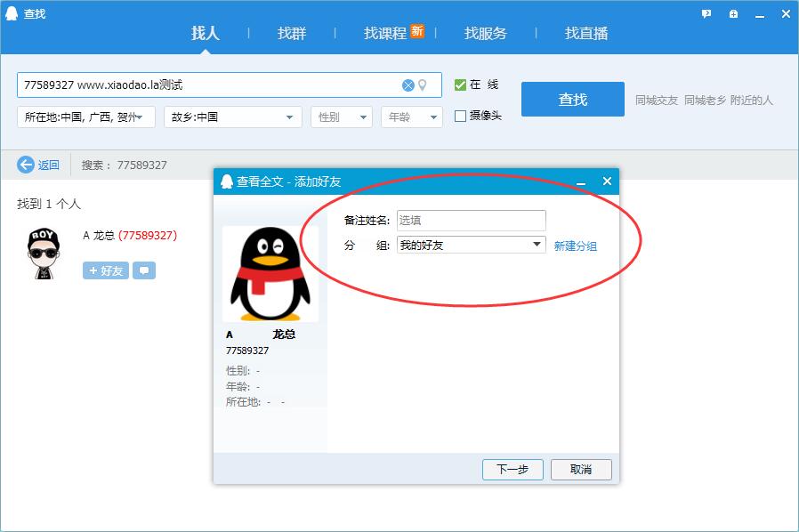Image resolution: width=799 pixels, height=532 pixels.
Task: Open the 故乡 hometown dropdown
Action: [234, 117]
